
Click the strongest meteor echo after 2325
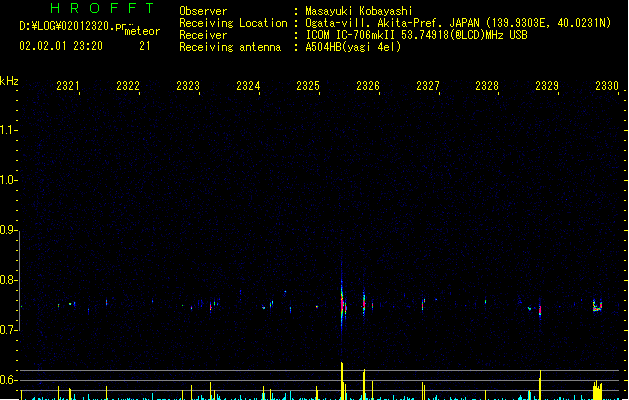point(342,302)
